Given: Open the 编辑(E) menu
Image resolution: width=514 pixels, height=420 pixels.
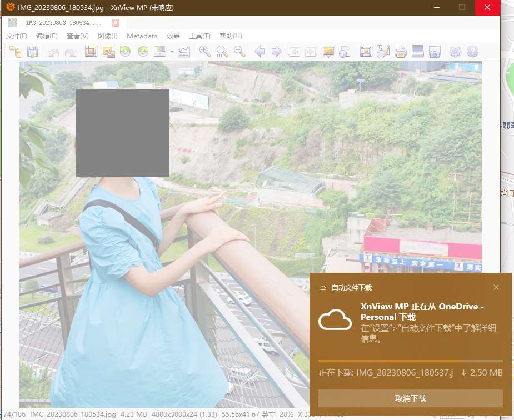Looking at the screenshot, I should (x=47, y=36).
